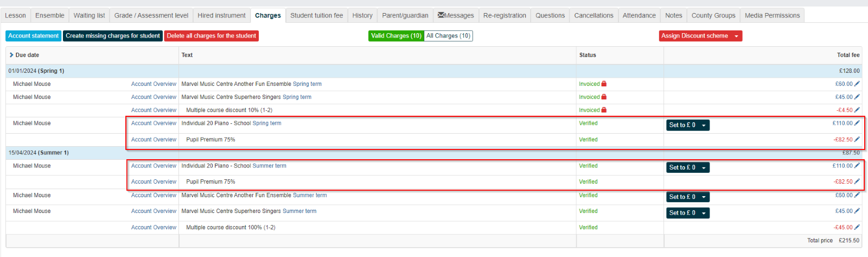The width and height of the screenshot is (868, 257).
Task: Edit the -£4.50 multiple course discount
Action: click(857, 110)
